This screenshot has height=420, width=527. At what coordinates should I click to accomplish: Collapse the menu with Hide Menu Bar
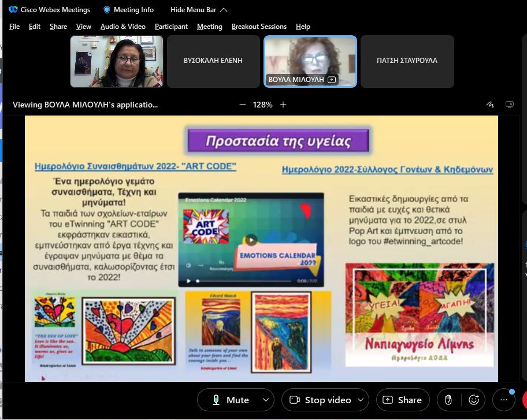pos(199,10)
